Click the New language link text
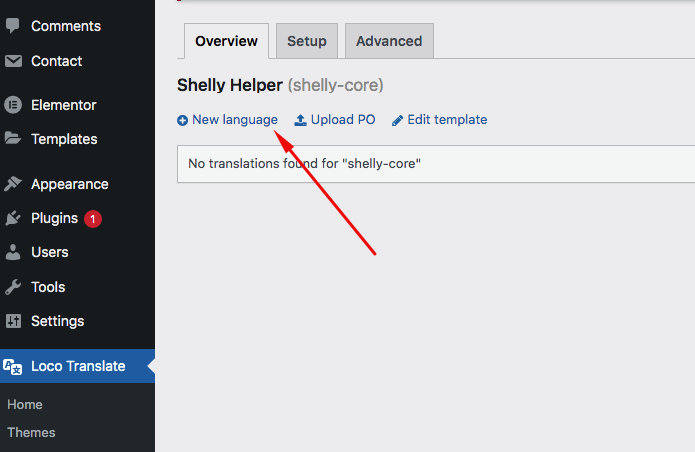Viewport: 695px width, 452px height. click(235, 120)
